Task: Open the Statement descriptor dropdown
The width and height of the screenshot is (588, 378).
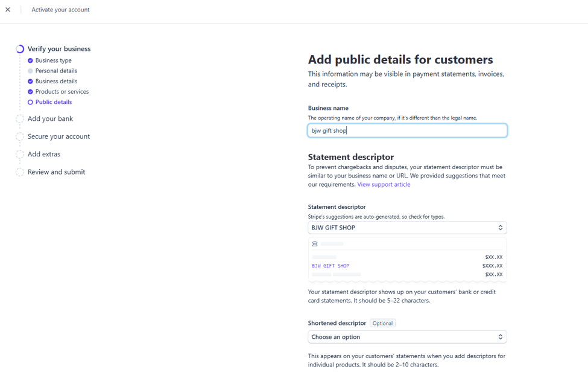Action: [x=407, y=228]
